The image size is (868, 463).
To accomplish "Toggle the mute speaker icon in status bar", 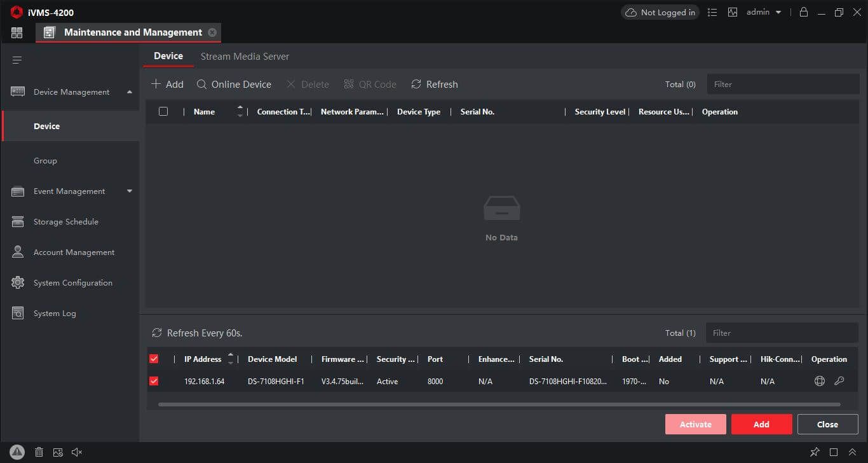I will 77,452.
